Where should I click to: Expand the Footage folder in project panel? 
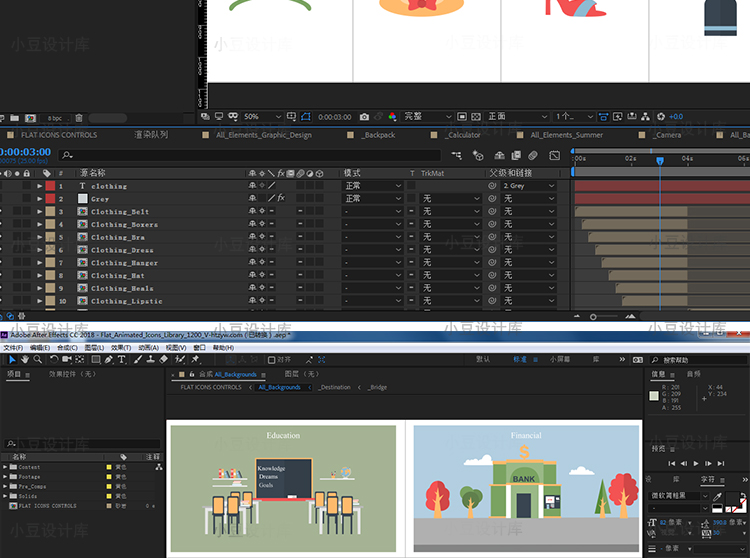5,477
